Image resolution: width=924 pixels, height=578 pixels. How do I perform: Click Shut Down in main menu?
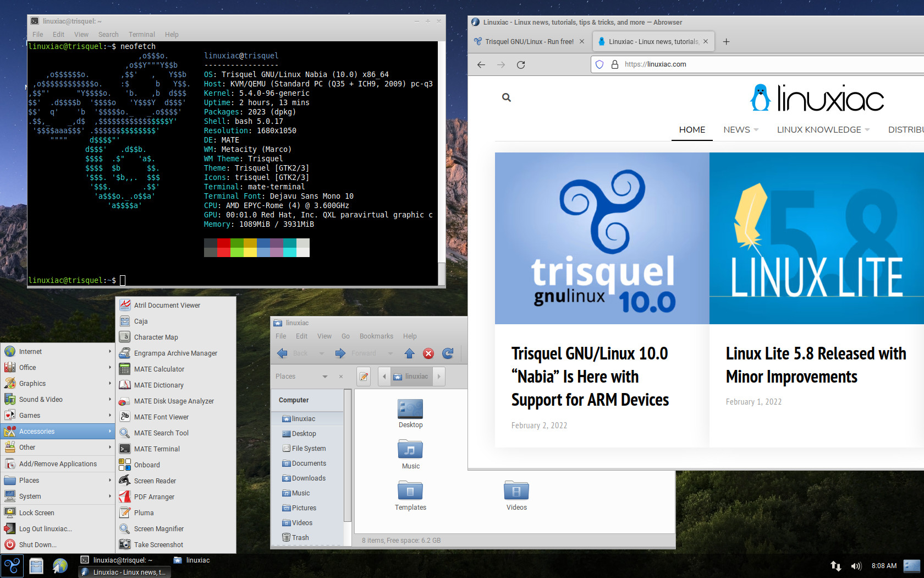pyautogui.click(x=58, y=544)
